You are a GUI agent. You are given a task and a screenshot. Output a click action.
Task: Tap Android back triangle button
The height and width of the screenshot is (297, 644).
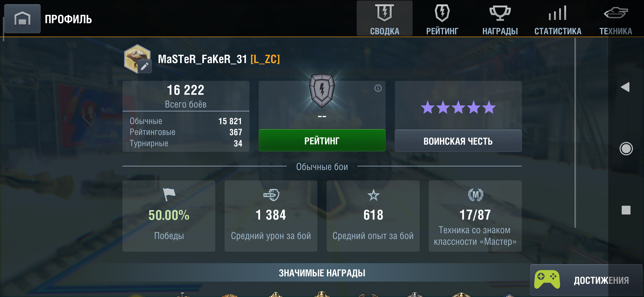(x=625, y=87)
